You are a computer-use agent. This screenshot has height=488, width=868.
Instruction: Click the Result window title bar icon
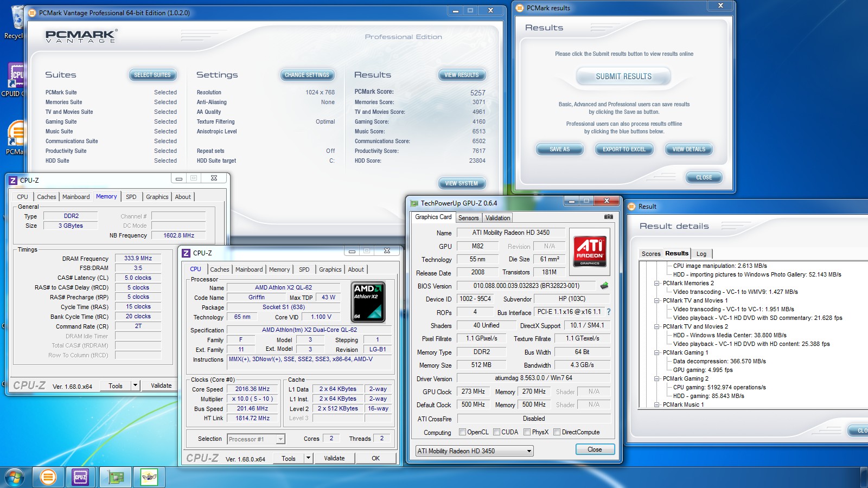(x=631, y=207)
